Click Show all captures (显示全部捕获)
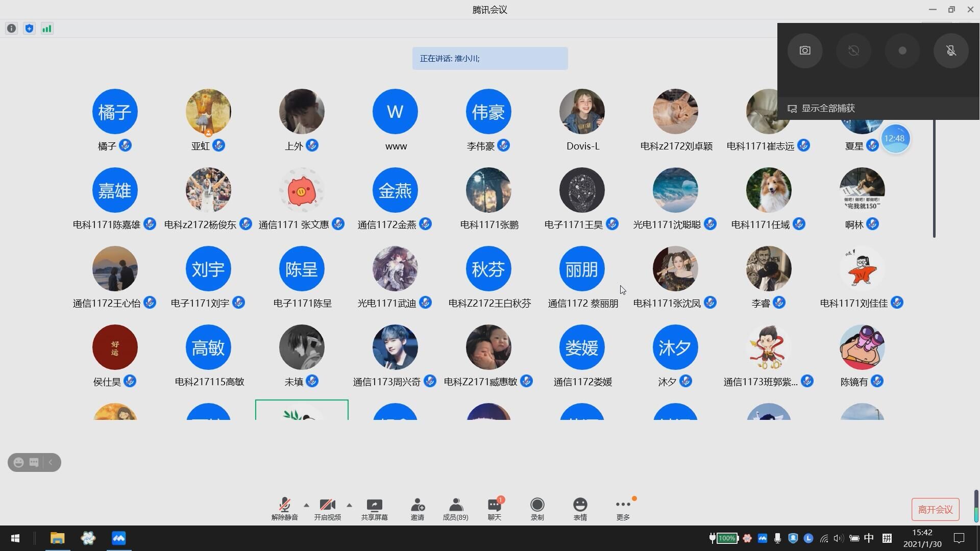 pos(827,108)
